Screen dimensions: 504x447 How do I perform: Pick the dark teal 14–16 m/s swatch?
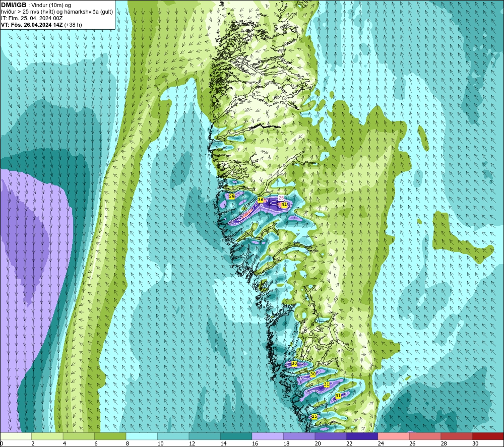pyautogui.click(x=236, y=436)
